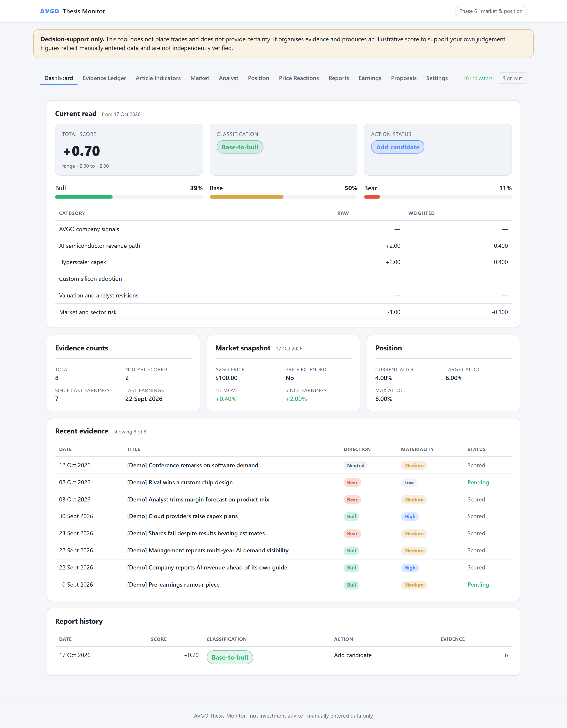Image resolution: width=567 pixels, height=728 pixels.
Task: Select the AI semiconductor revenue path row
Action: [283, 246]
